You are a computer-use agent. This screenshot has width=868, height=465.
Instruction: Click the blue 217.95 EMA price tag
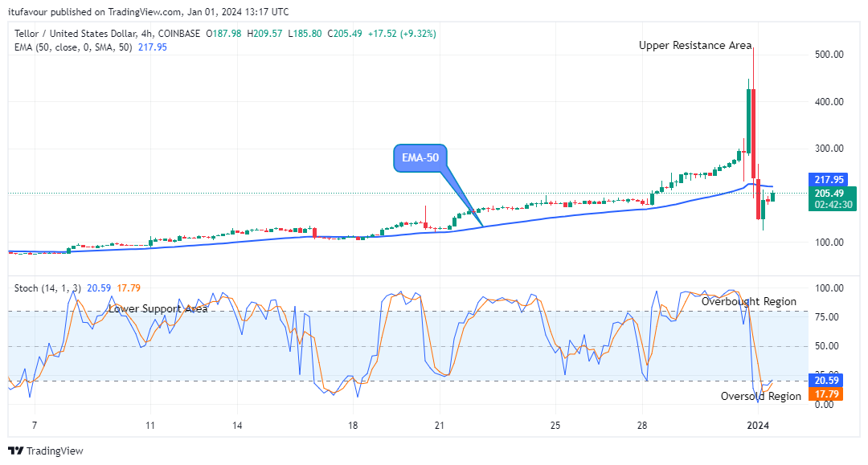[826, 180]
